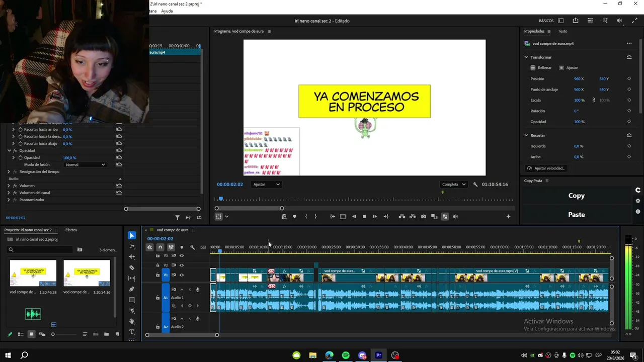The image size is (644, 362).
Task: Open the Completa playback resolution dropdown
Action: 454,185
